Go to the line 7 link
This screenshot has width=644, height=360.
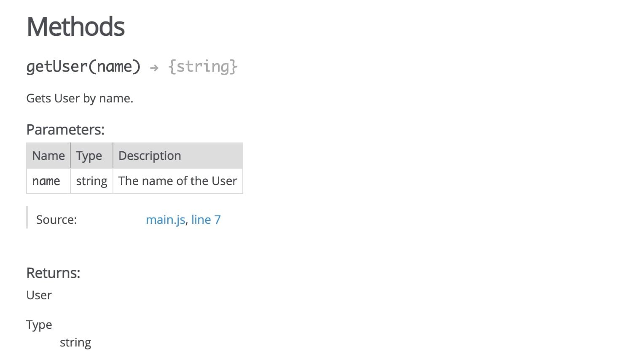[x=206, y=220]
